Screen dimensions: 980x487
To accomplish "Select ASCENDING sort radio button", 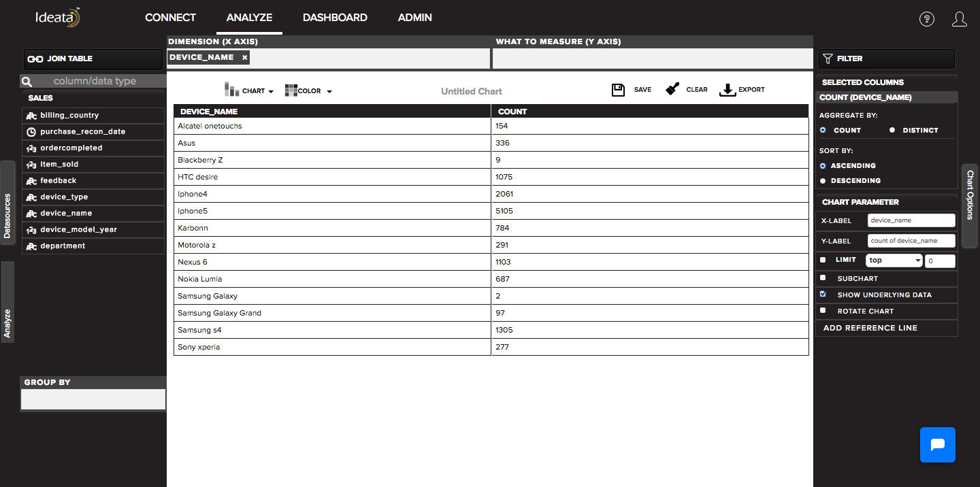I will 823,165.
